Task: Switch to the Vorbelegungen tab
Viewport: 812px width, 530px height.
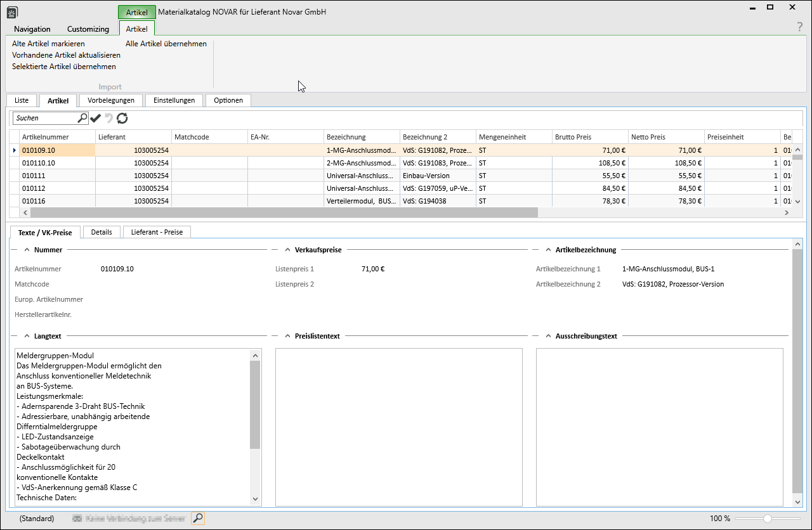Action: 111,100
